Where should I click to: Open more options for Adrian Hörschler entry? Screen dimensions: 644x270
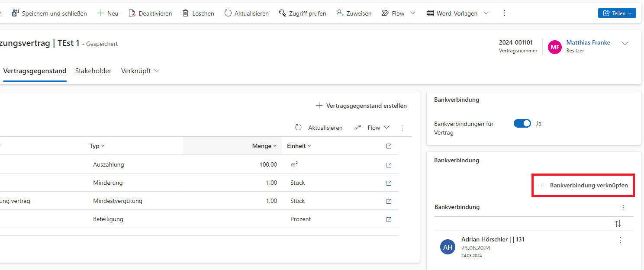621,240
